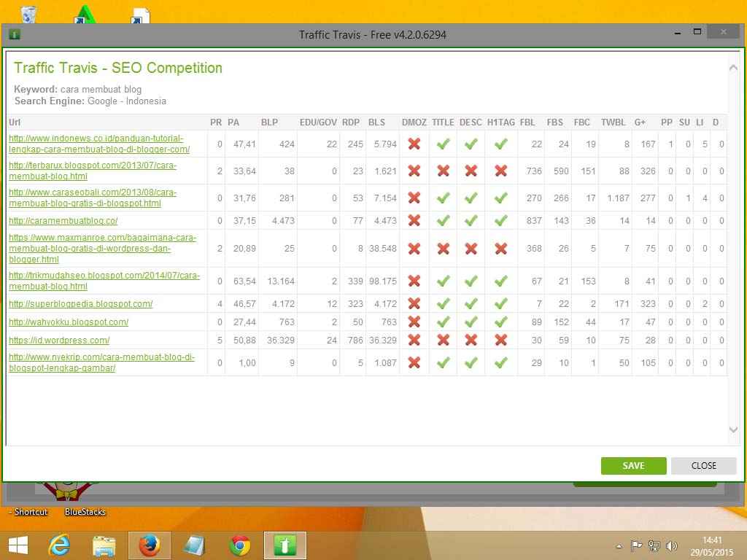Click the EDU/GOV column header
The height and width of the screenshot is (560, 747).
[318, 122]
